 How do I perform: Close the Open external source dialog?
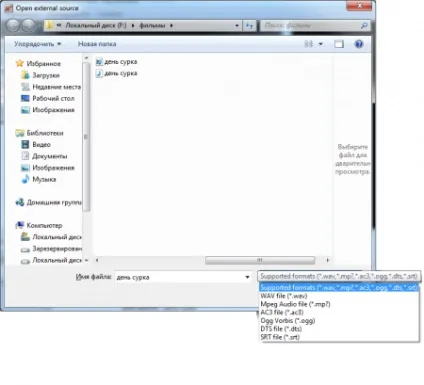point(359,6)
